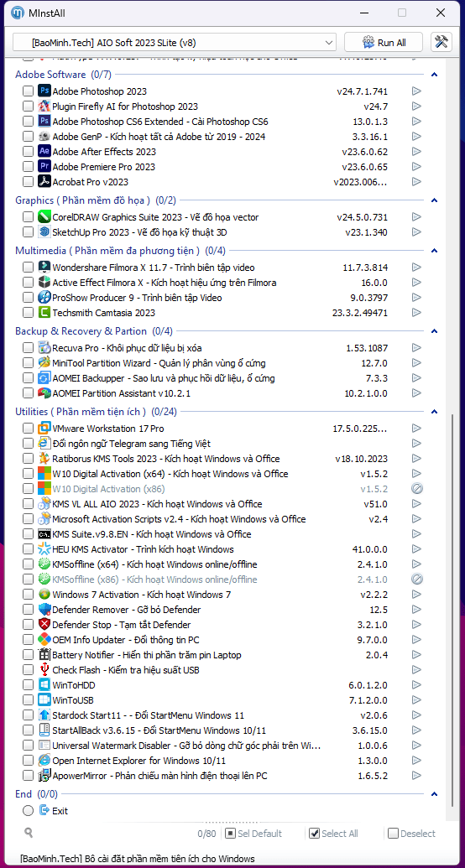Click Adobe Photoshop CS6 Extended row text

tap(160, 122)
